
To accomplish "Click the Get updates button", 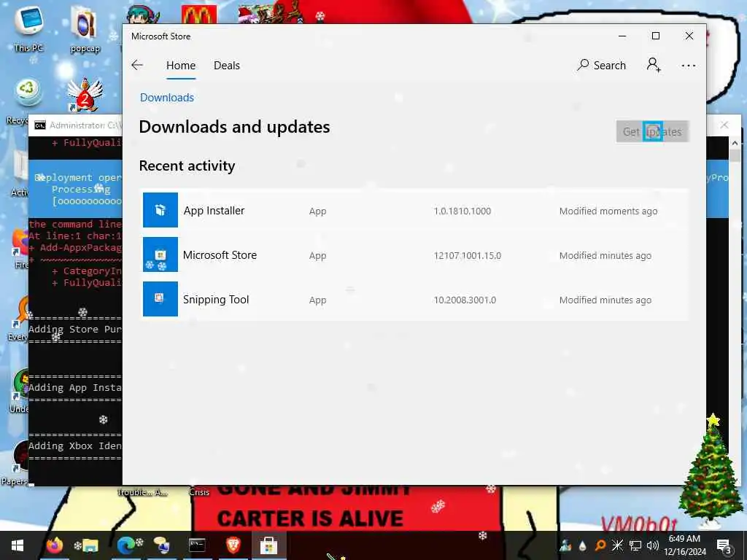I will [652, 131].
